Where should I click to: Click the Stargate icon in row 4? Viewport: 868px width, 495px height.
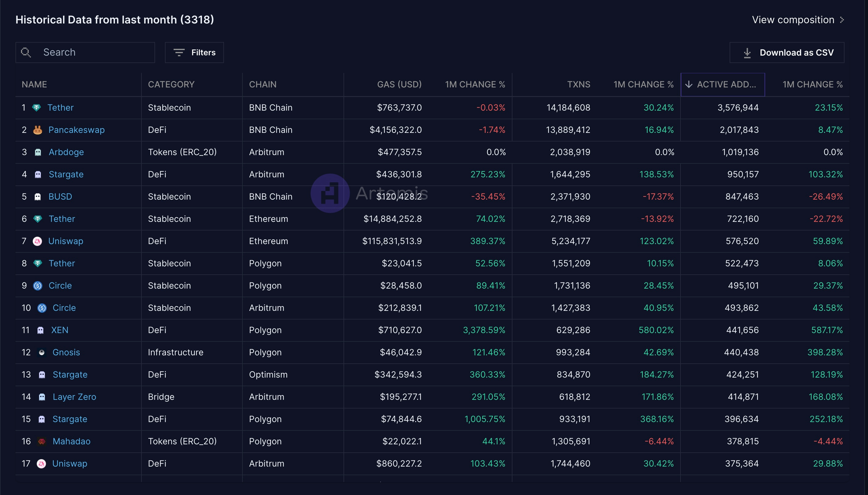coord(38,174)
